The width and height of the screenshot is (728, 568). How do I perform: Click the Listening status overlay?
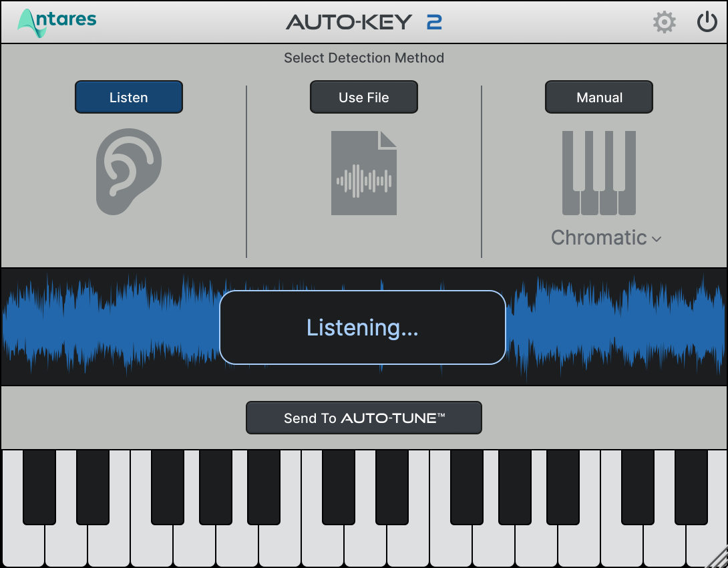pyautogui.click(x=363, y=327)
